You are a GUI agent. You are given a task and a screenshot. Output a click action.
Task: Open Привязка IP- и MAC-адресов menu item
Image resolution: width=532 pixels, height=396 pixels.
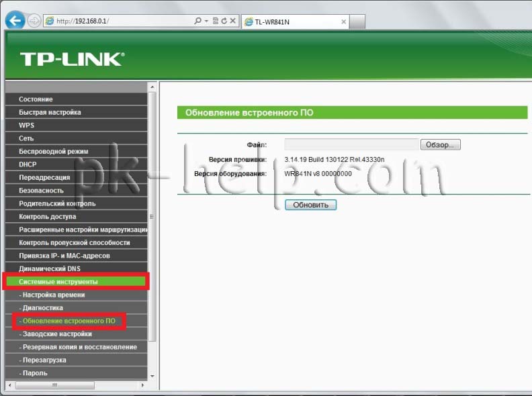[77, 256]
